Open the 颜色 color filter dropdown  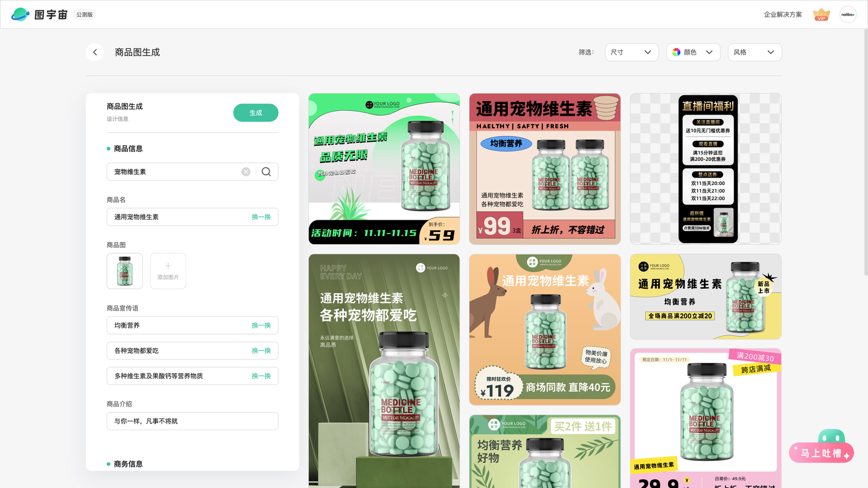click(x=693, y=52)
